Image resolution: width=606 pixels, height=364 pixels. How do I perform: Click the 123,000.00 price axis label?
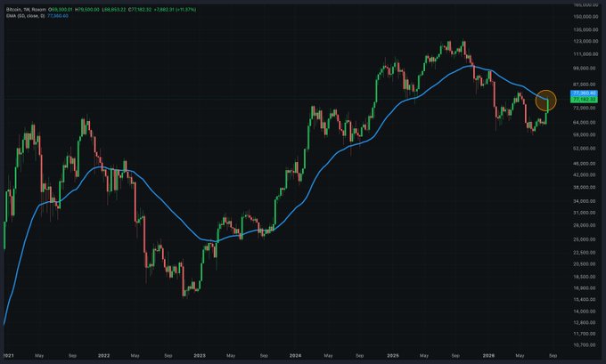586,41
